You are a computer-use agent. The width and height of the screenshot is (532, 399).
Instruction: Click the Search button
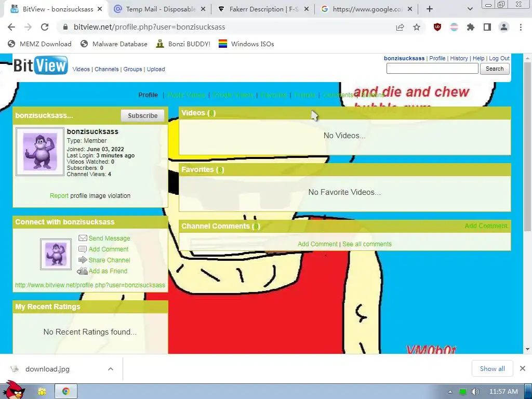click(495, 69)
